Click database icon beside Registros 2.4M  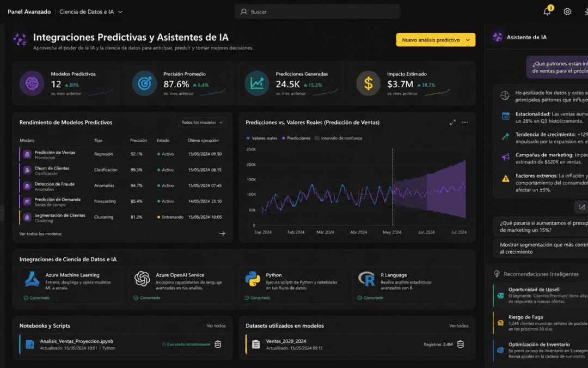[461, 344]
